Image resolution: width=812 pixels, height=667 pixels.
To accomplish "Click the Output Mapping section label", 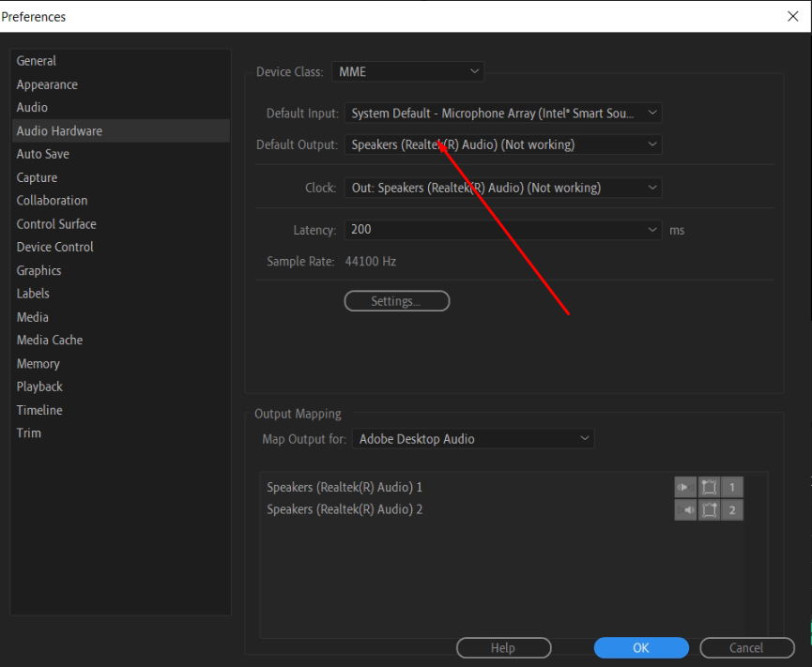I will point(298,414).
